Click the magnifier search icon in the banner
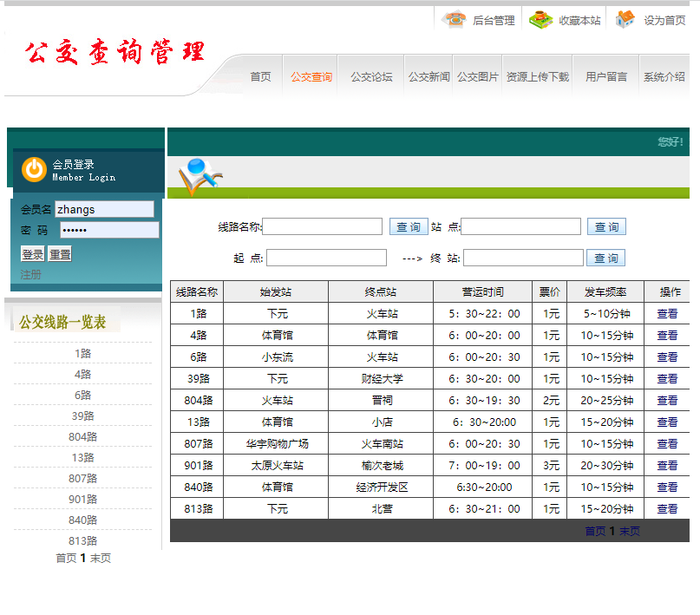This screenshot has width=700, height=615. coord(200,176)
